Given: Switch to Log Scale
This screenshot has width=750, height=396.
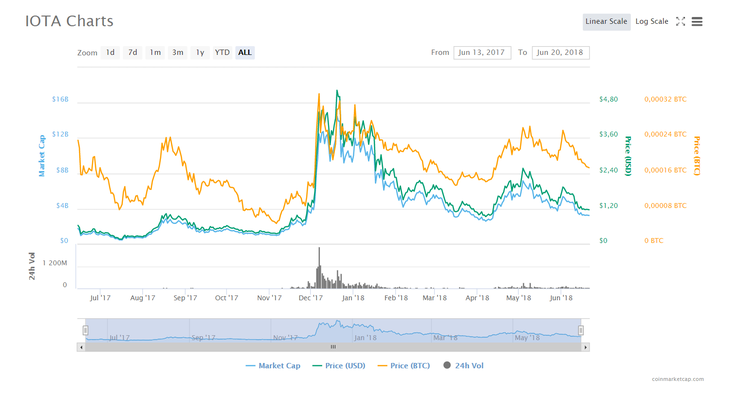Looking at the screenshot, I should click(x=651, y=22).
